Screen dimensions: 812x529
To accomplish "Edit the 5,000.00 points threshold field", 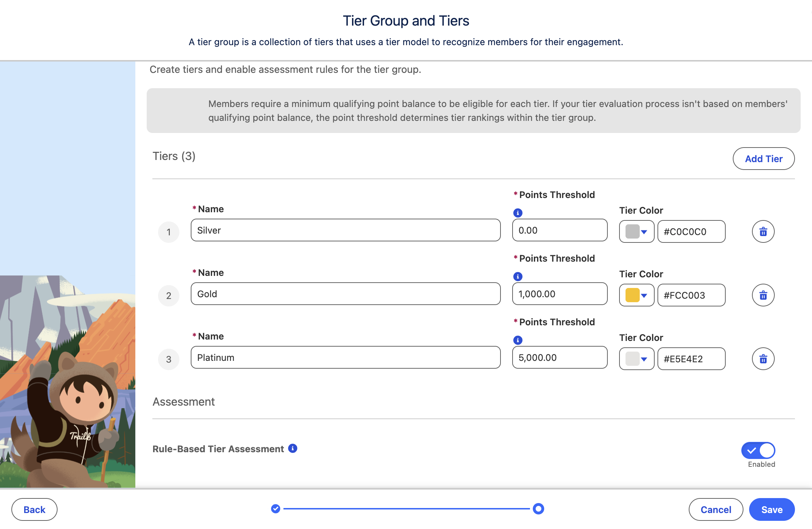I will pos(560,358).
